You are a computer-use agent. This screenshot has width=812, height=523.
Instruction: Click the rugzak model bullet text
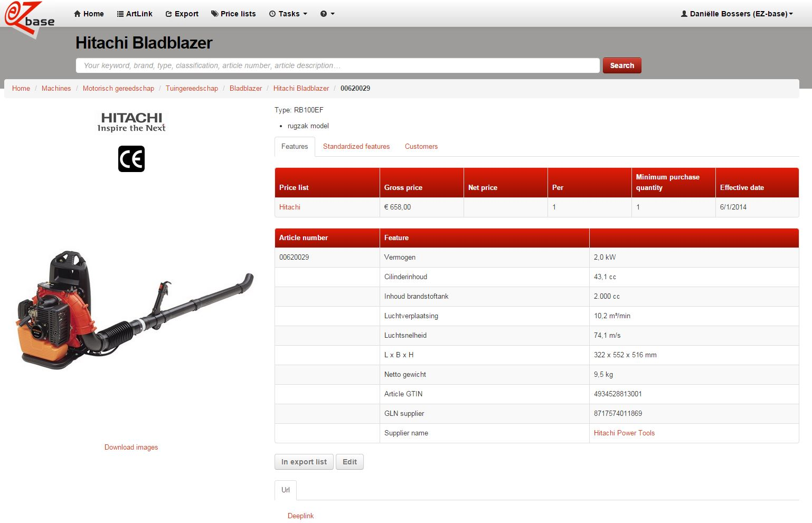point(308,126)
